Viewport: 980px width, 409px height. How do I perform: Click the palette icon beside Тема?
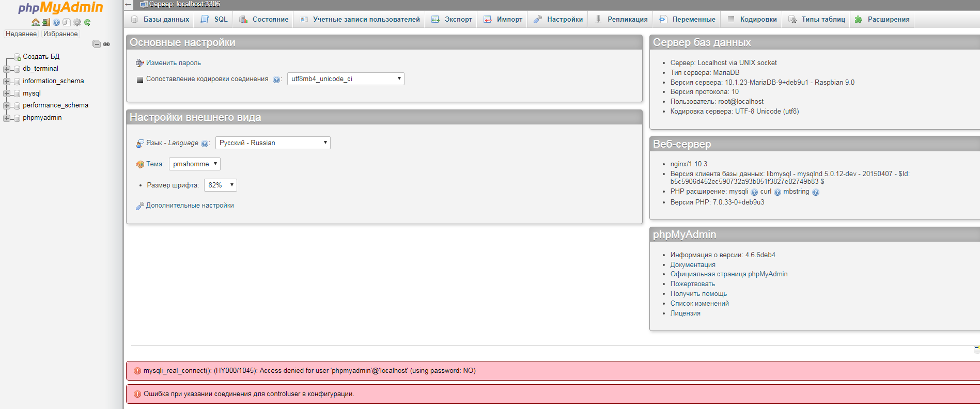coord(139,164)
